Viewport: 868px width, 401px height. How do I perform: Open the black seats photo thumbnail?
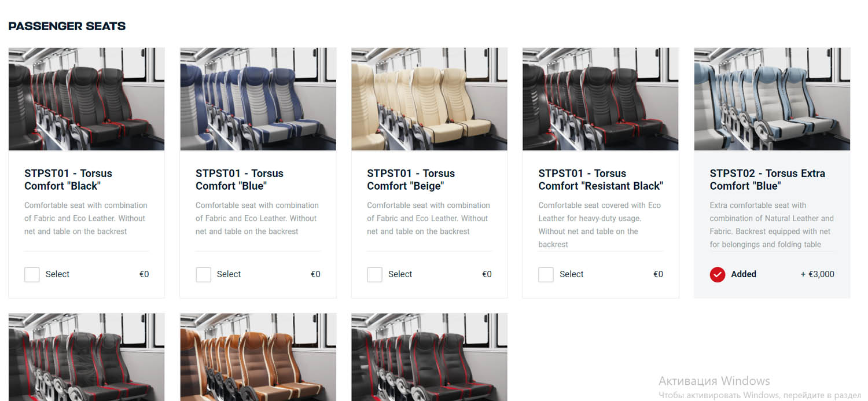point(87,99)
